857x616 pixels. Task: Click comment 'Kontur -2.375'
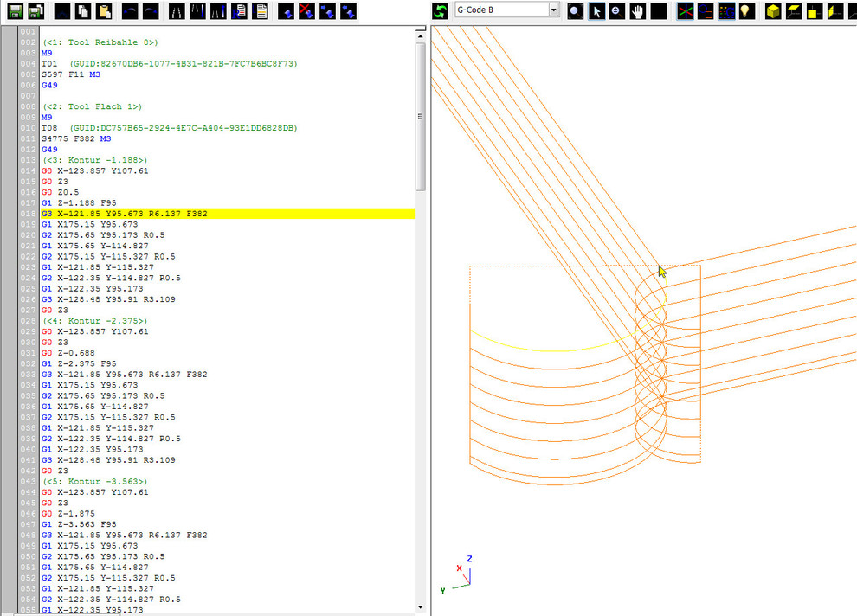click(x=95, y=321)
